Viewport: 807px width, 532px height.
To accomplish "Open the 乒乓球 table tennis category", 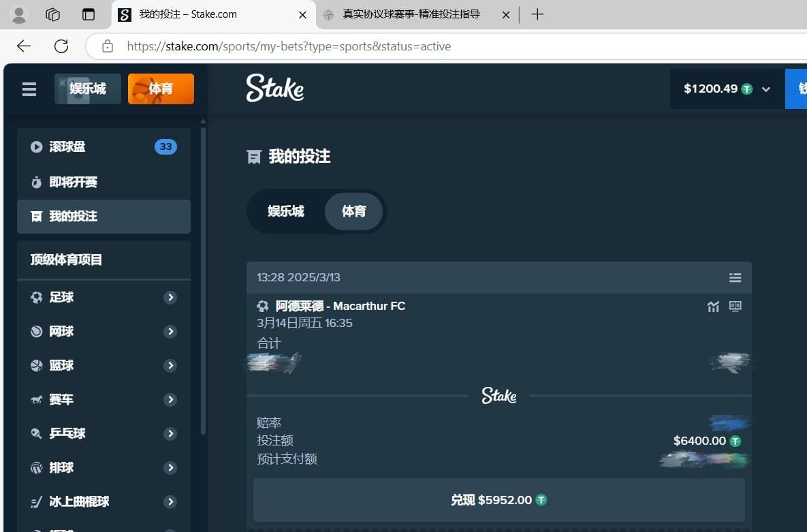I will pyautogui.click(x=104, y=433).
